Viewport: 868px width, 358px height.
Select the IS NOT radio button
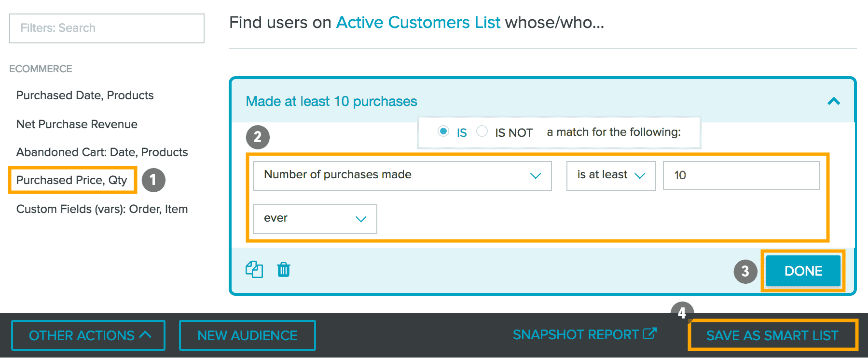(482, 131)
